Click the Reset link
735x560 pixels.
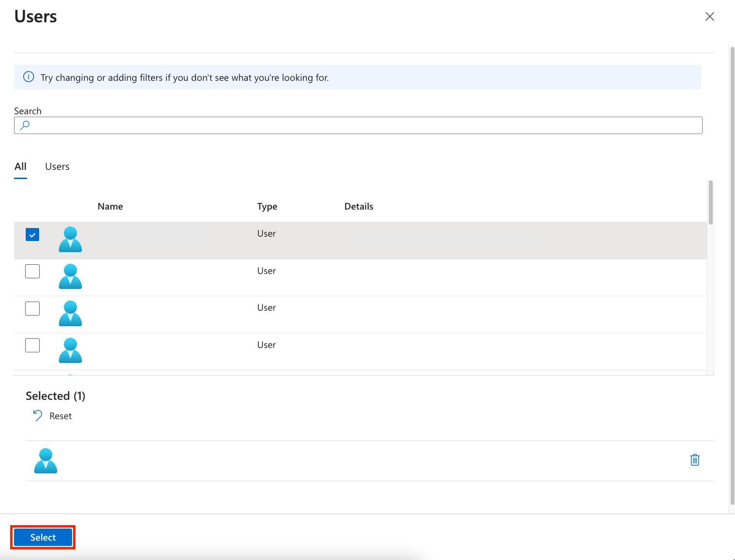[x=60, y=416]
